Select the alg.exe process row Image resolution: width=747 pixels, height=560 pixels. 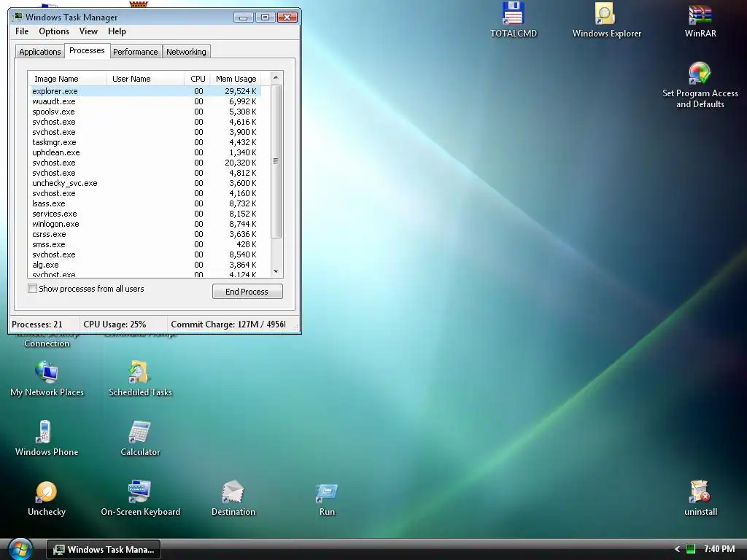[145, 265]
